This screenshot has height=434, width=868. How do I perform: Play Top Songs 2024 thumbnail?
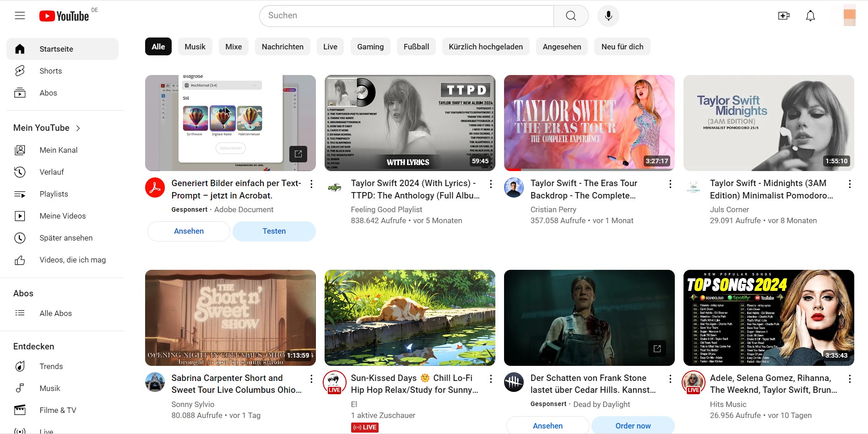pos(769,318)
